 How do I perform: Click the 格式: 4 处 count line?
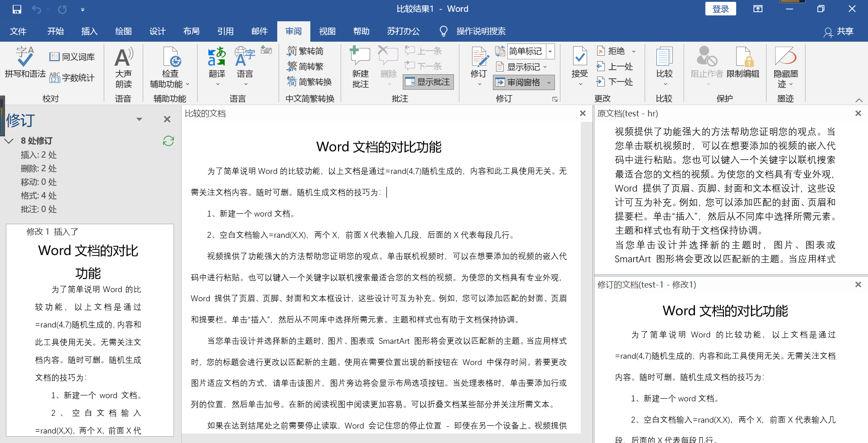(39, 196)
